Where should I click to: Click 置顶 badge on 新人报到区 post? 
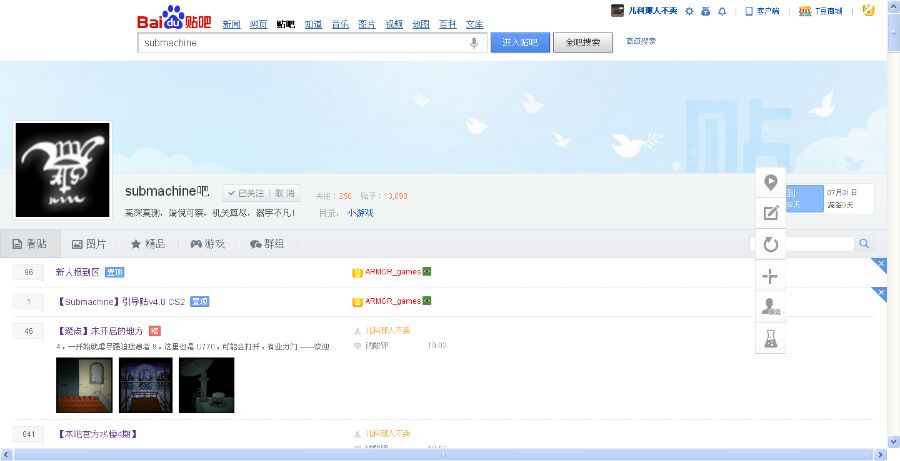point(115,272)
